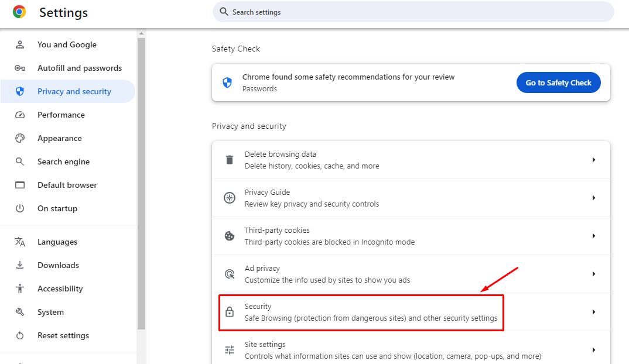This screenshot has height=364, width=629.
Task: Click the trash icon for Delete browsing data
Action: tap(230, 160)
